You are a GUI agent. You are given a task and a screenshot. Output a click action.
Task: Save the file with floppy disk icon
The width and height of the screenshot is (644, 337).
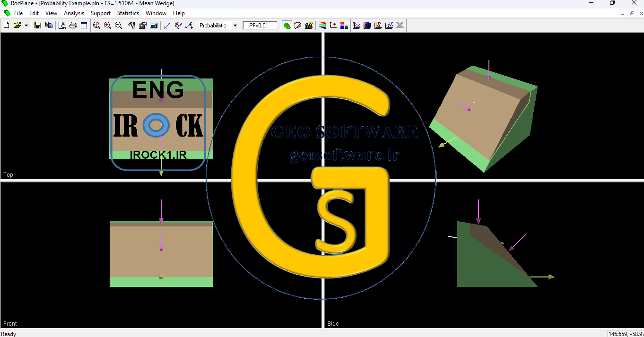coord(38,25)
